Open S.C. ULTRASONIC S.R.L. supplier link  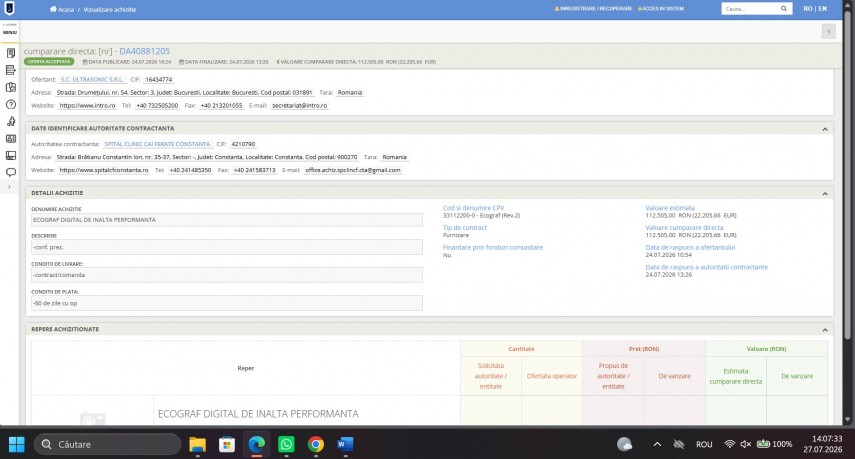[92, 80]
